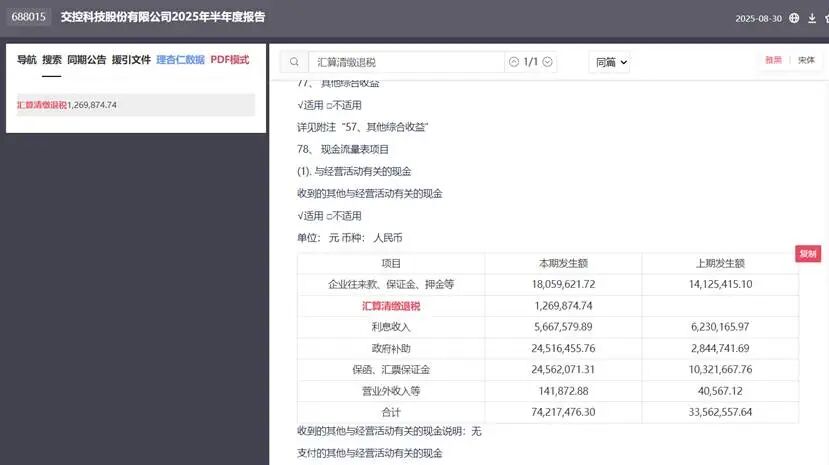Switch to PDF模式
This screenshot has height=465, width=829.
point(229,60)
